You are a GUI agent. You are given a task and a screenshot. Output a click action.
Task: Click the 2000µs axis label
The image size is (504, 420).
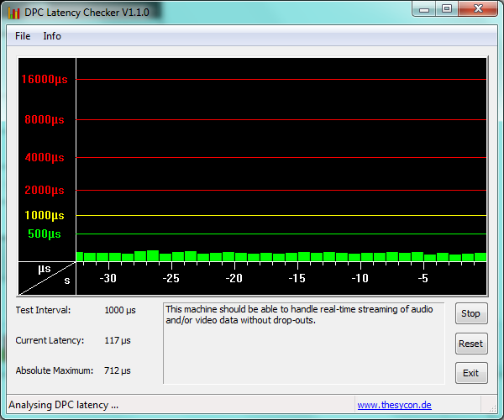[x=45, y=190]
